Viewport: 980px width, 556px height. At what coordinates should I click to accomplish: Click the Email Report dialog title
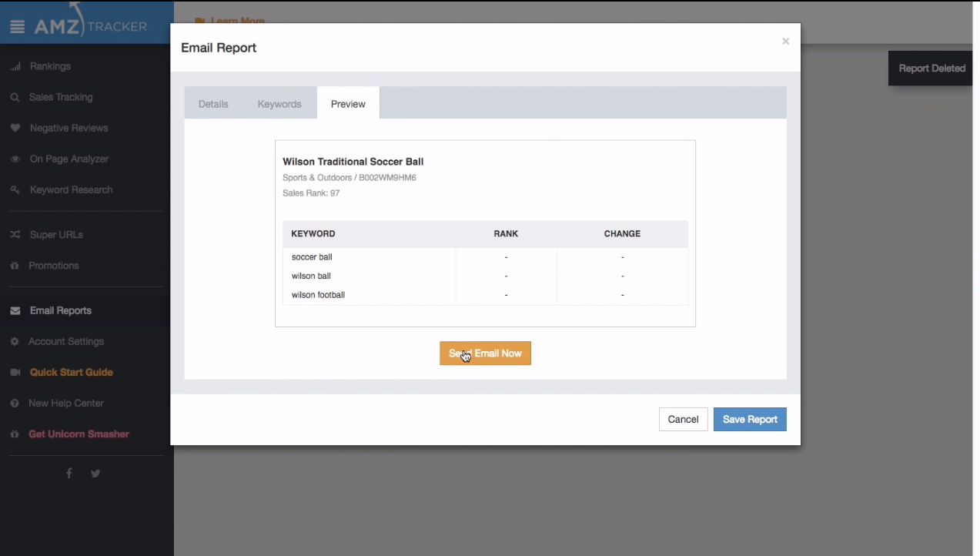(219, 48)
